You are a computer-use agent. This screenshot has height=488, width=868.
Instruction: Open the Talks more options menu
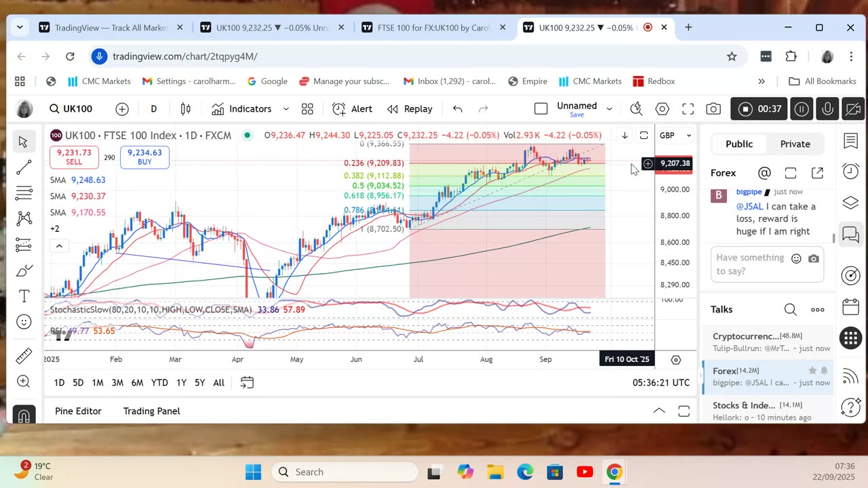818,310
